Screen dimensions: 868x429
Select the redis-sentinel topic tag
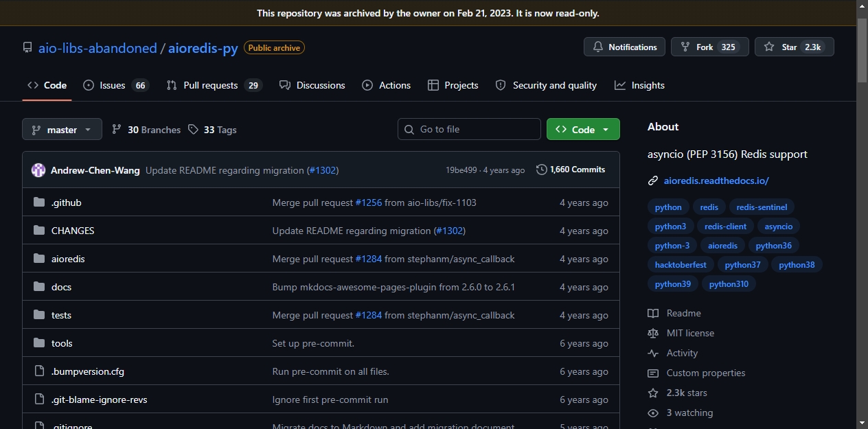pyautogui.click(x=762, y=207)
